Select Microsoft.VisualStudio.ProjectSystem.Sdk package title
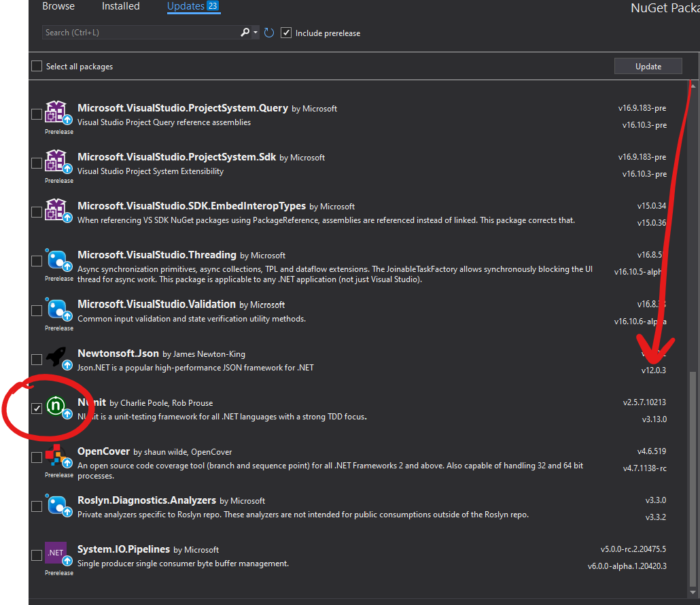Screen dimensions: 700x605 [x=177, y=157]
